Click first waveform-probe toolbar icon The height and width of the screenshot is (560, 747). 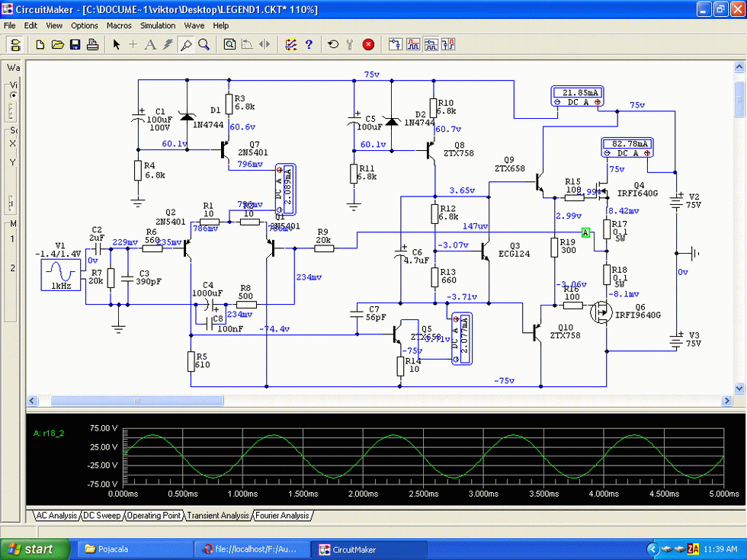[x=395, y=45]
